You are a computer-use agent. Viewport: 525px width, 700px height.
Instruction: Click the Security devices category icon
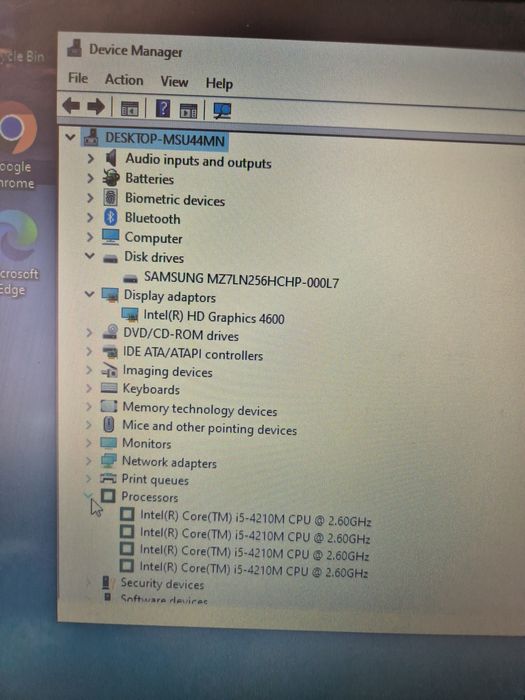(106, 582)
